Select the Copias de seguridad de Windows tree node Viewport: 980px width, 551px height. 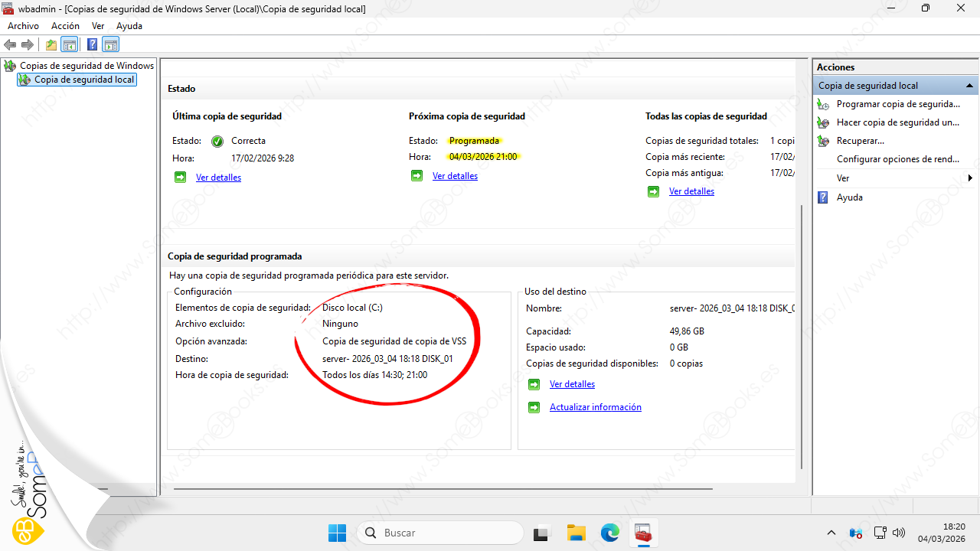point(86,66)
